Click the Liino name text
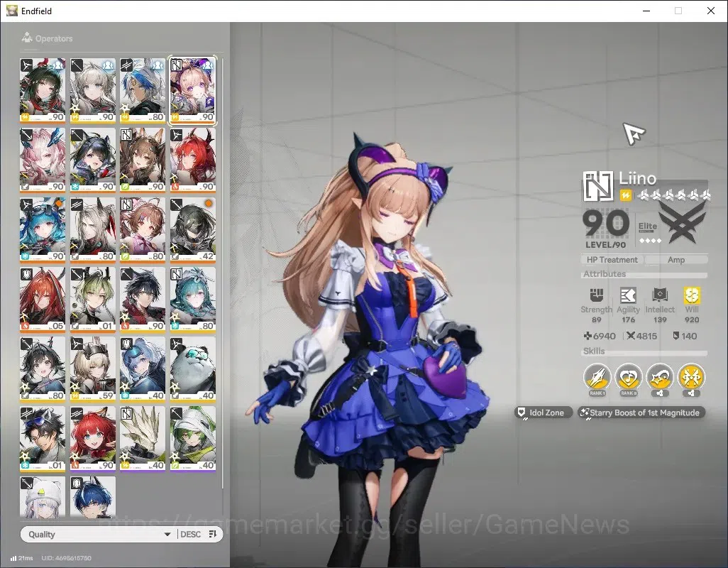The height and width of the screenshot is (568, 728). click(637, 178)
